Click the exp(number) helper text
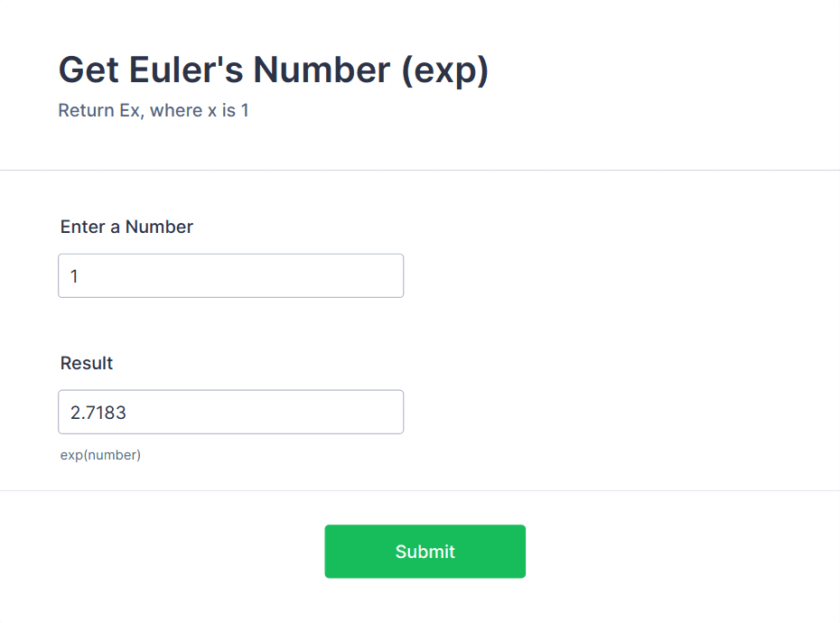The width and height of the screenshot is (840, 623). tap(100, 454)
